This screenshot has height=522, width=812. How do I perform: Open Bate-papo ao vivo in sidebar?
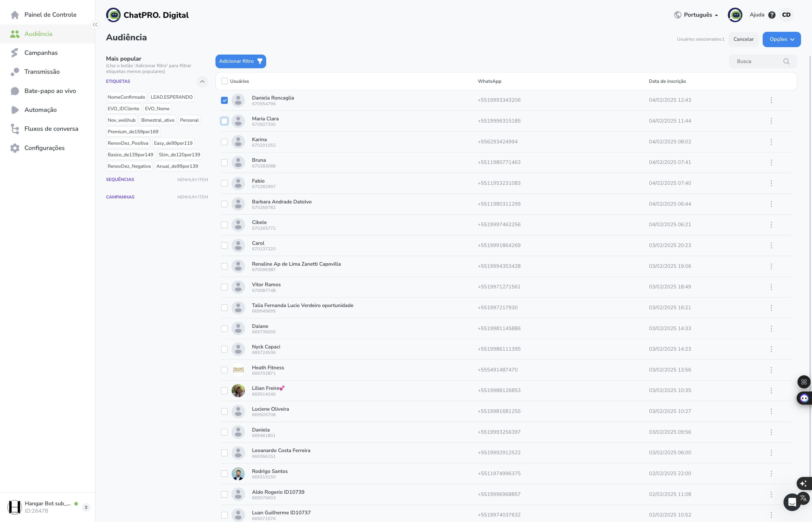50,91
